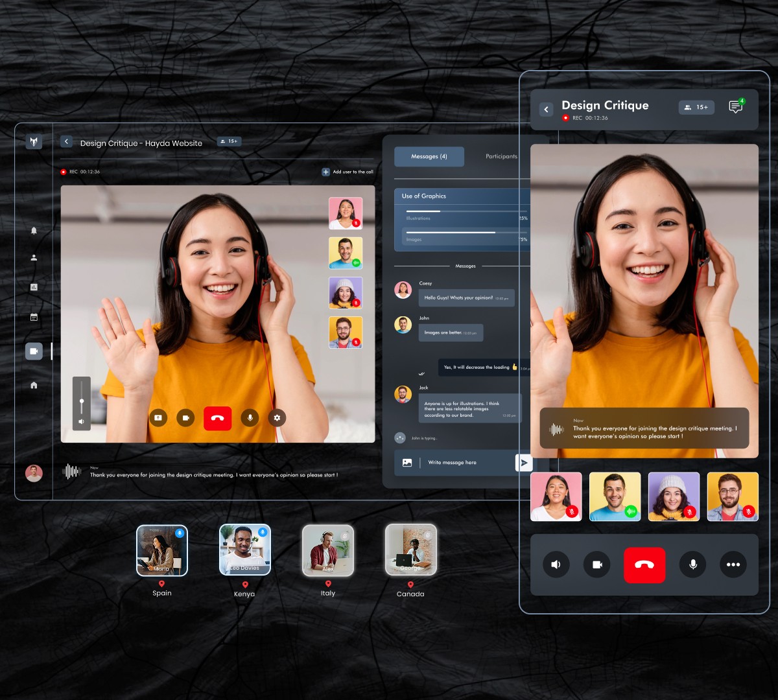This screenshot has width=778, height=700.
Task: Click Jack's avatar in messages
Action: (403, 394)
